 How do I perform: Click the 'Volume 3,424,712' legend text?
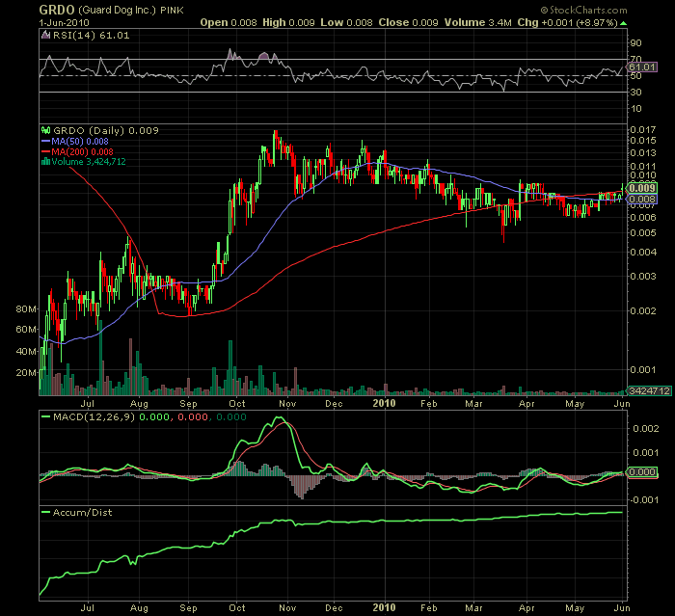coord(89,162)
